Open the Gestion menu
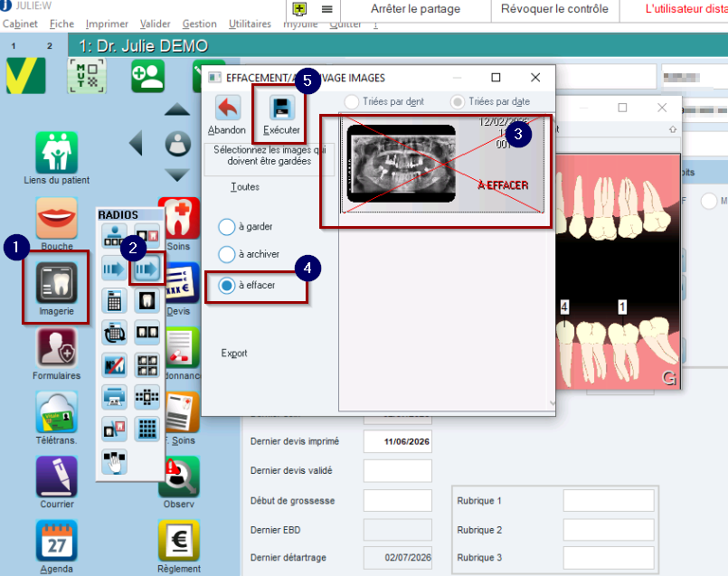This screenshot has width=728, height=576. point(199,24)
